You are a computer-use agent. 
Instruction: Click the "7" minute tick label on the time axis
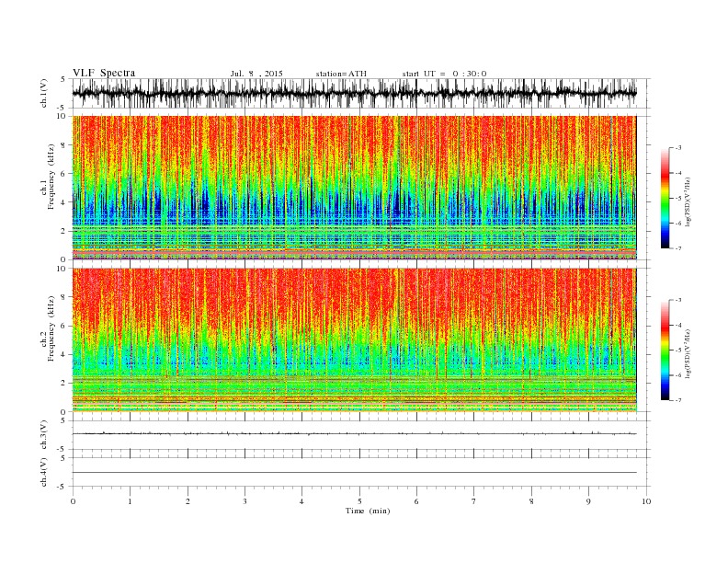[473, 501]
